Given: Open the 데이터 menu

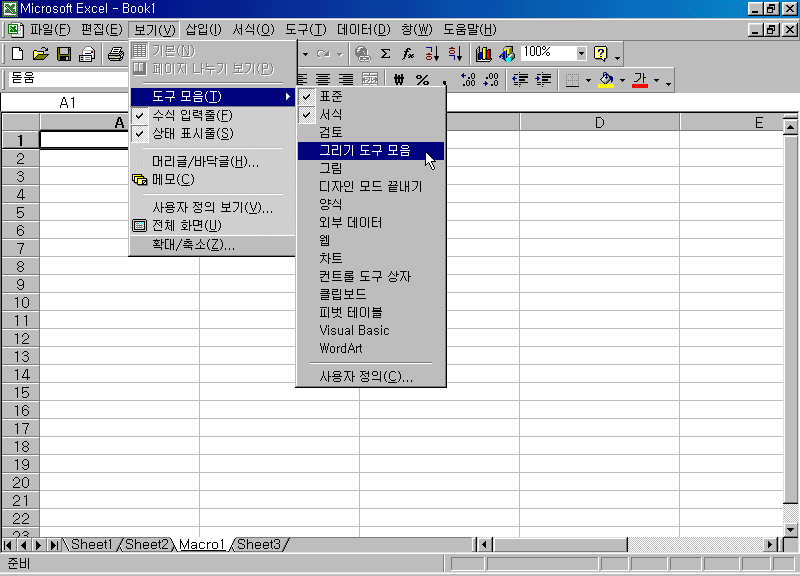Looking at the screenshot, I should [364, 30].
